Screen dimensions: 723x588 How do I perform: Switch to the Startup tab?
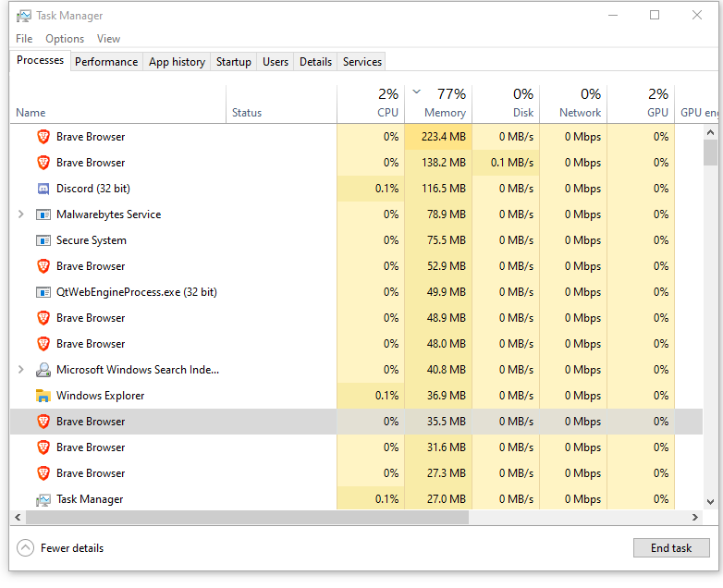[233, 62]
